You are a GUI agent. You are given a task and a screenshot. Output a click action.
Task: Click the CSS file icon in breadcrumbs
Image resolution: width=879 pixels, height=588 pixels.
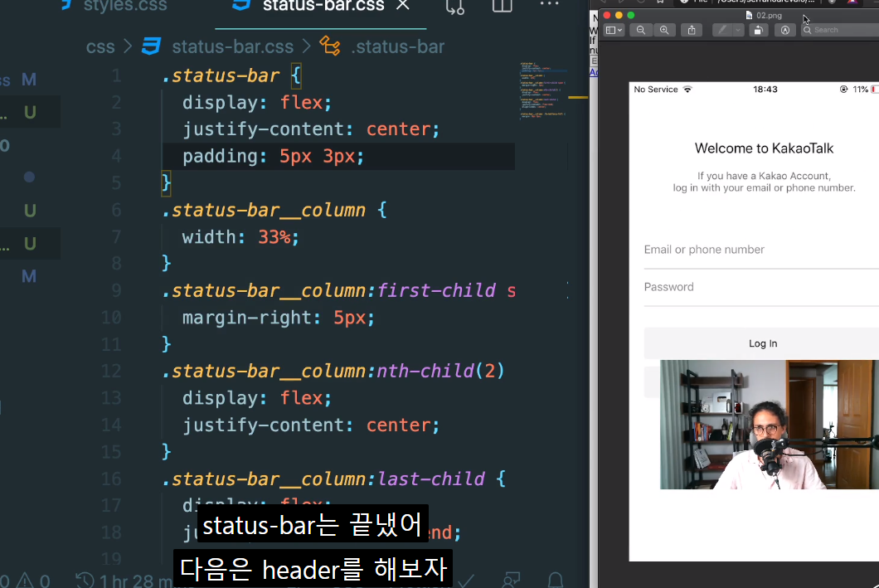151,46
